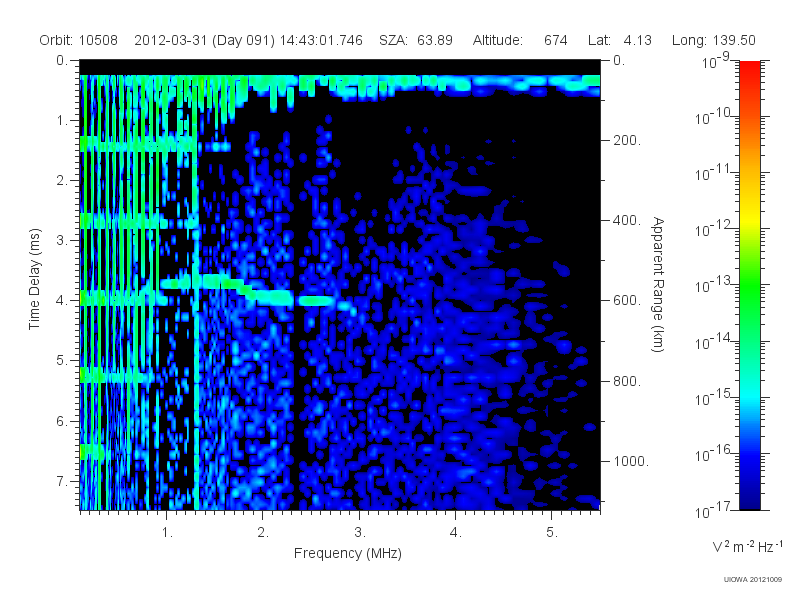This screenshot has width=800, height=600.
Task: Click the 10⁻⁹ label on the color scale
Action: click(716, 61)
